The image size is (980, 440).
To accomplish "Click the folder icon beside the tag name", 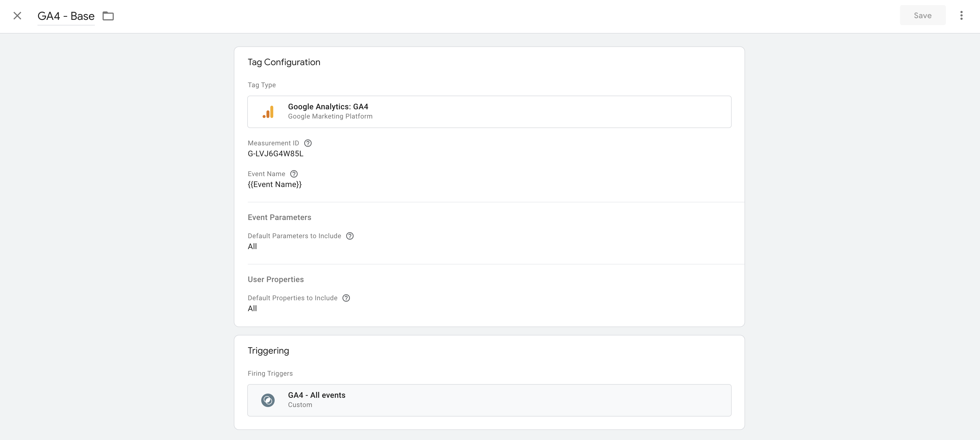I will 108,16.
